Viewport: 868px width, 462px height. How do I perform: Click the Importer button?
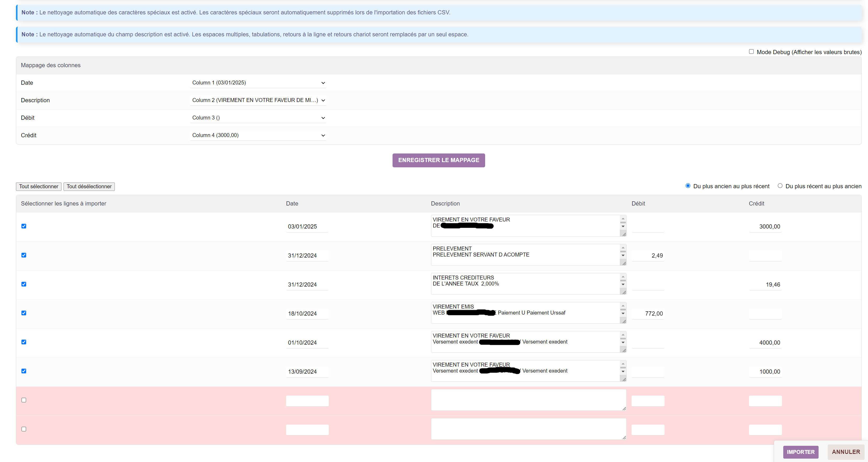(800, 452)
